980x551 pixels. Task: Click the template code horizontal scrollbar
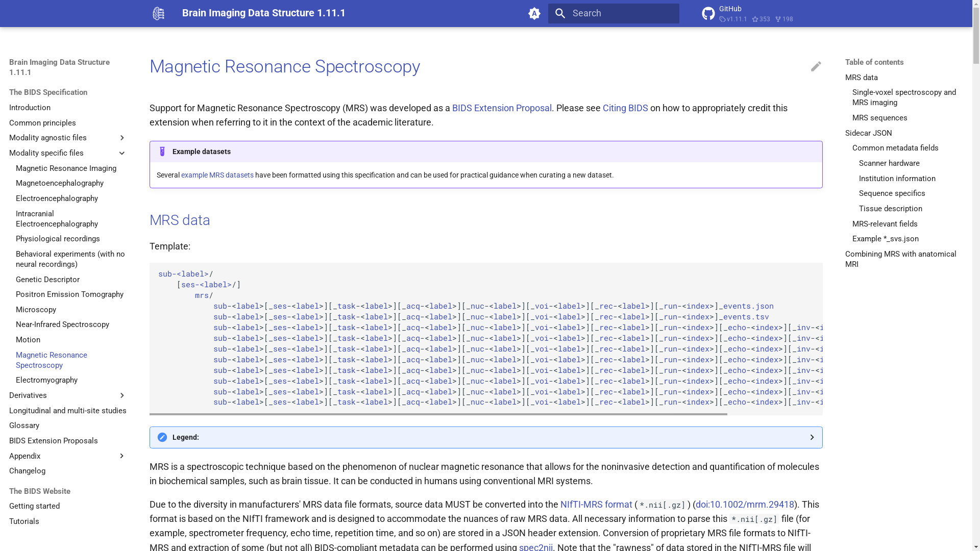coord(438,414)
